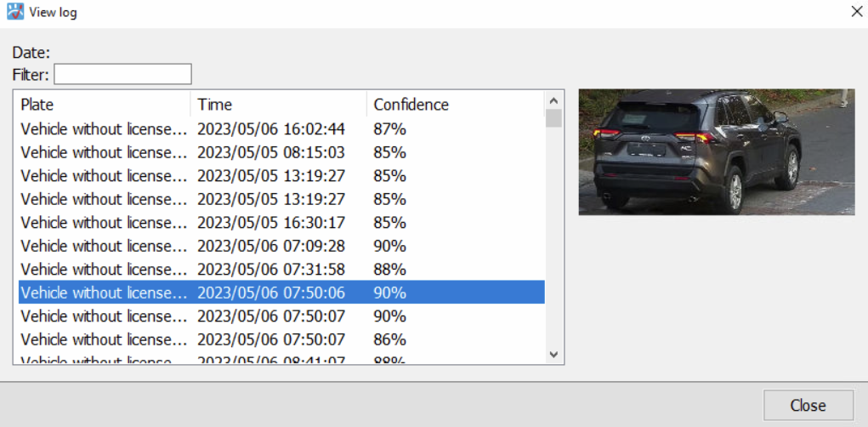Click the Filter text field
Screen dimensions: 868x427
pos(123,74)
